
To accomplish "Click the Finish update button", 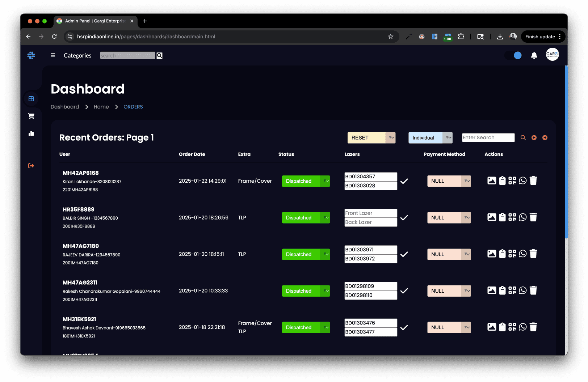I will (x=543, y=37).
